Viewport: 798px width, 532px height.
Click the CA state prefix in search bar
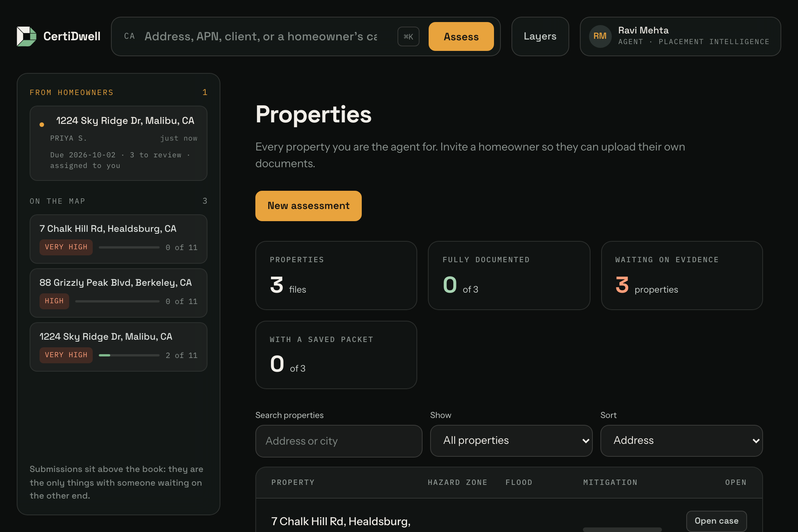pyautogui.click(x=129, y=36)
